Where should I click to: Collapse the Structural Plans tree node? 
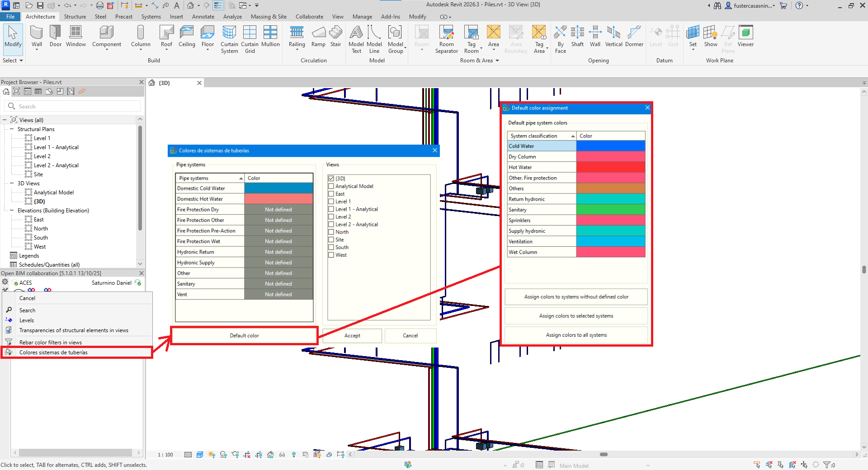(12, 129)
